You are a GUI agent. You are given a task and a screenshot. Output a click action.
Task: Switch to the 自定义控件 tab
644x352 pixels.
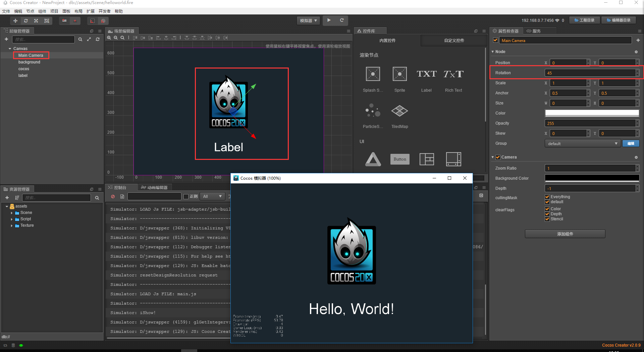point(454,41)
